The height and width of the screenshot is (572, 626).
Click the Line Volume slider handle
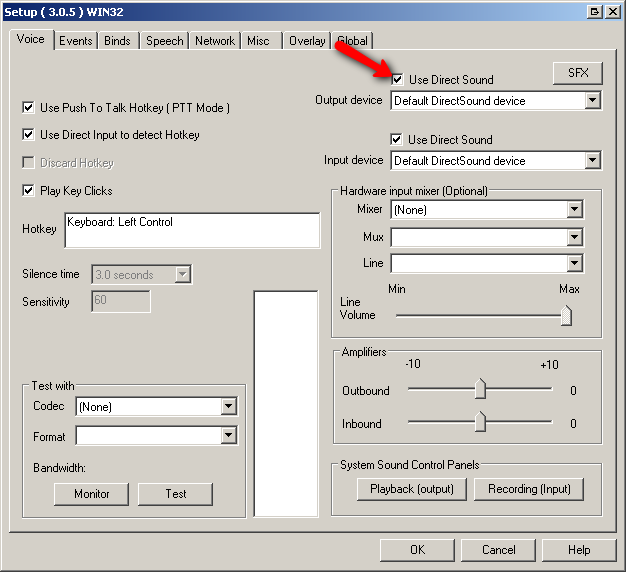(x=566, y=315)
